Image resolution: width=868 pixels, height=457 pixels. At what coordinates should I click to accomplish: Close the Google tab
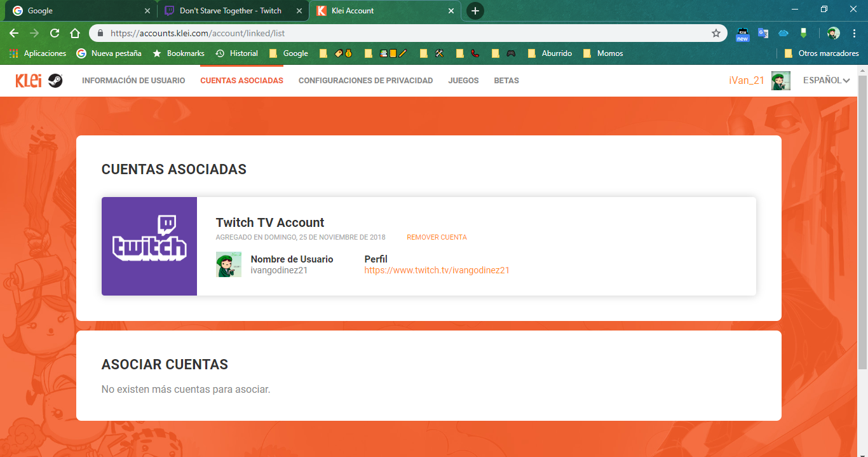coord(147,11)
